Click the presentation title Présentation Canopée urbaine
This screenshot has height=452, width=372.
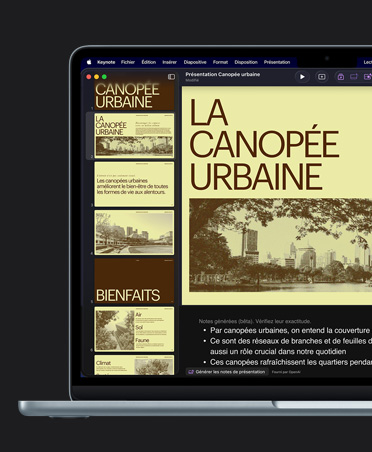point(223,74)
